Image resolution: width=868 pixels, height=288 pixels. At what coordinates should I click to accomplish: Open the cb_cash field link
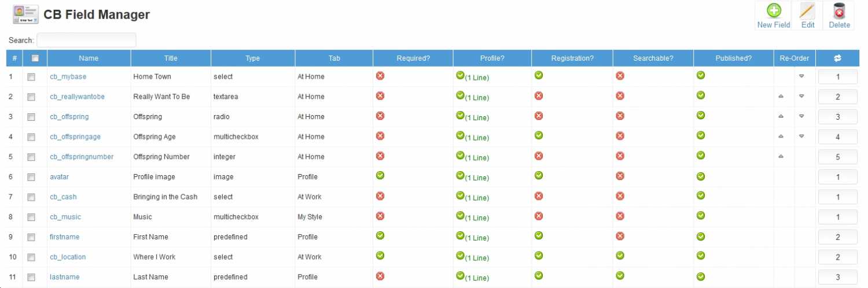[63, 197]
